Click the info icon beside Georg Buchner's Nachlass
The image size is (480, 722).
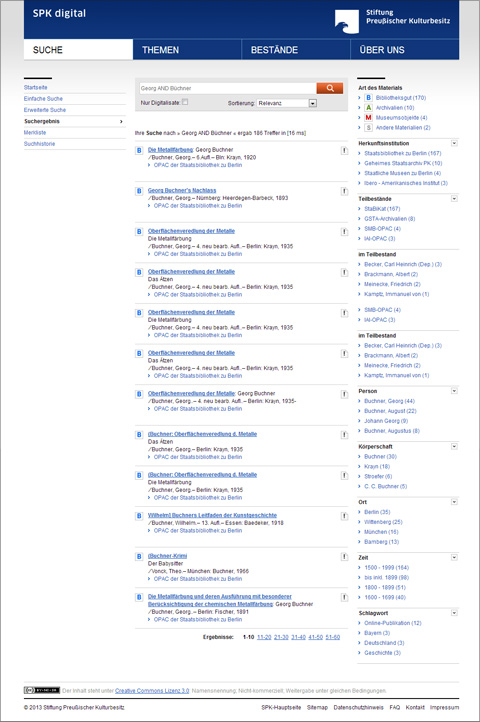344,191
